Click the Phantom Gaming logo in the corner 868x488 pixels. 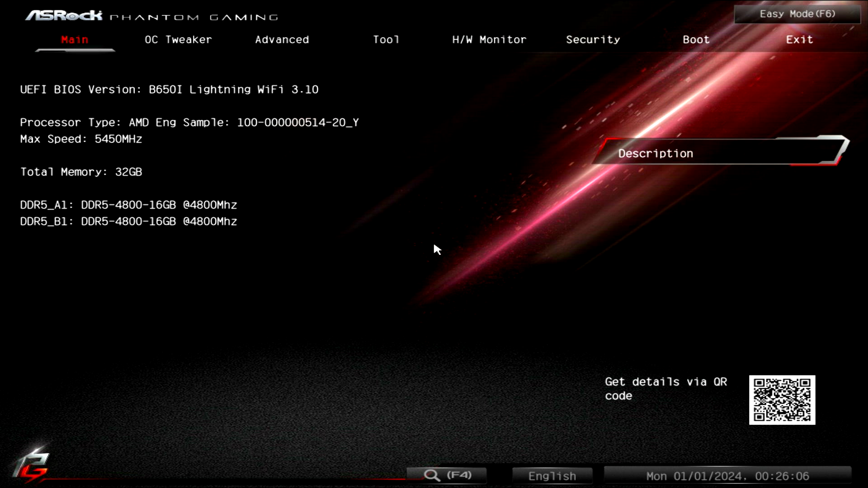31,465
